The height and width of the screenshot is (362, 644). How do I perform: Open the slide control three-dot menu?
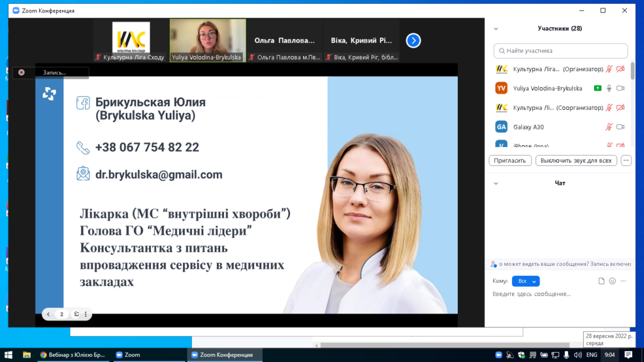pyautogui.click(x=86, y=314)
